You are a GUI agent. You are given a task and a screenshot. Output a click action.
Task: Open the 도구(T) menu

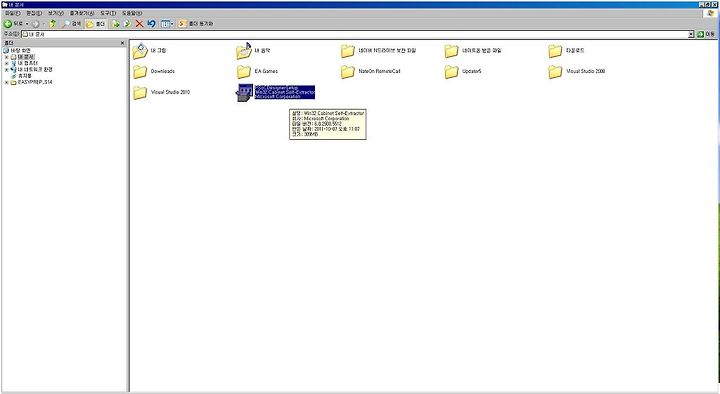coord(108,13)
